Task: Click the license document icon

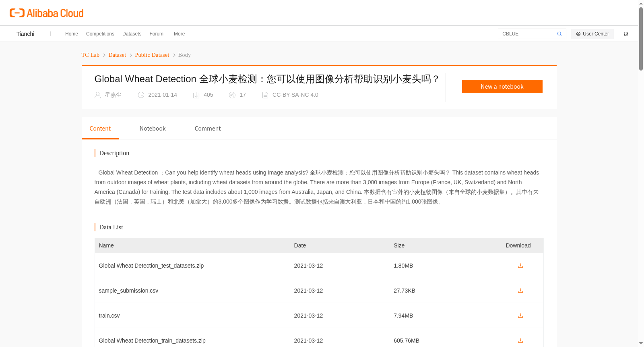Action: pyautogui.click(x=265, y=95)
